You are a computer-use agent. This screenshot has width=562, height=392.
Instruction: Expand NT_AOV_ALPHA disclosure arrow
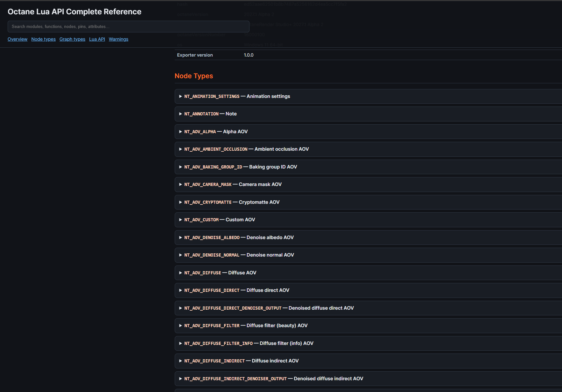click(x=180, y=132)
